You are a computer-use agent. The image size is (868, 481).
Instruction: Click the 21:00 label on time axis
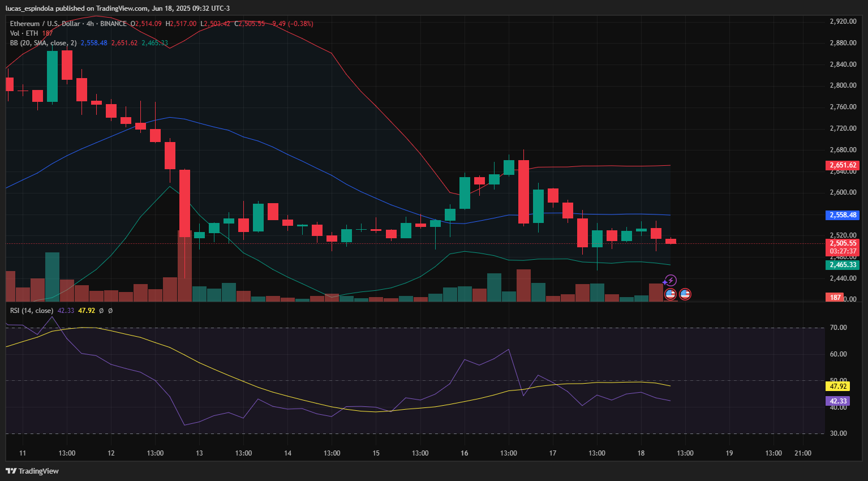point(802,453)
